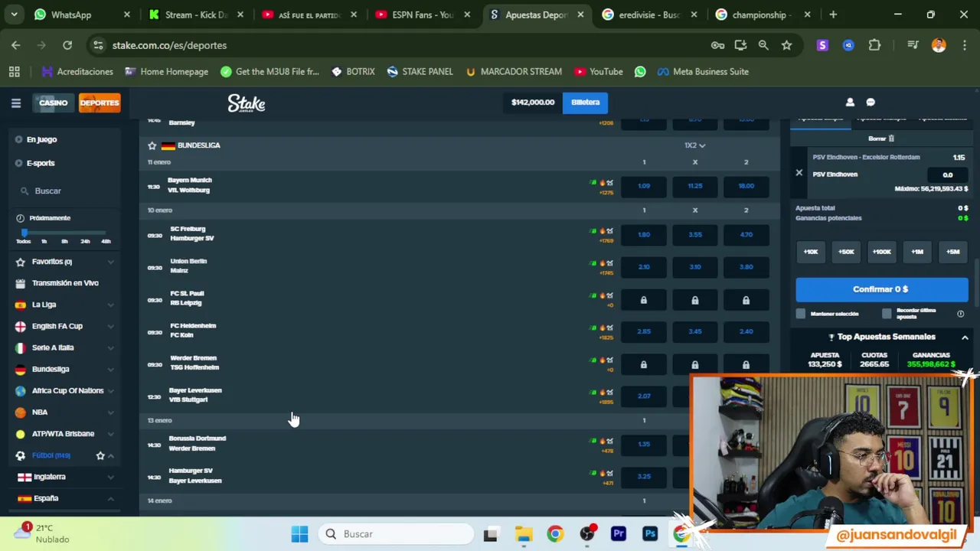
Task: Click the Stake logo in header
Action: click(246, 103)
